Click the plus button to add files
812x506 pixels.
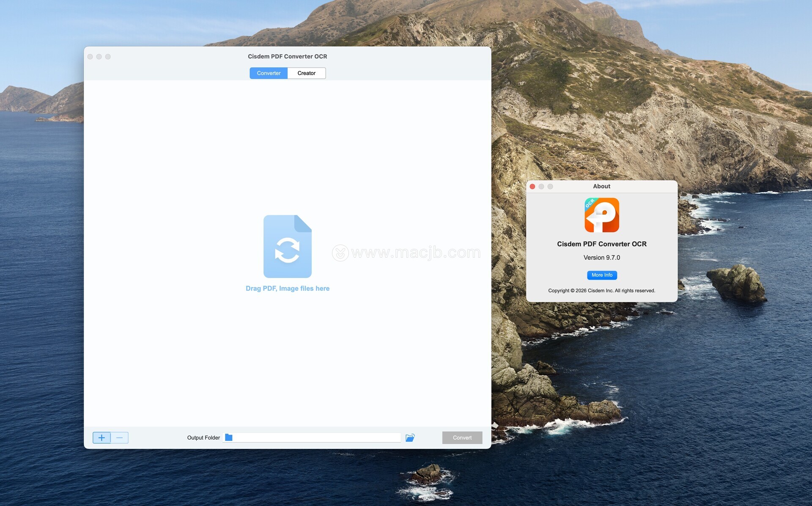[x=101, y=437]
